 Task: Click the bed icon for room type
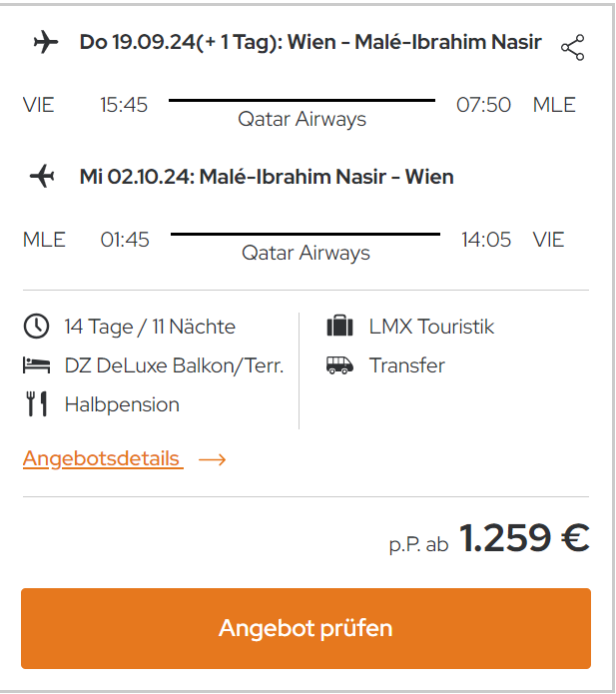point(36,365)
